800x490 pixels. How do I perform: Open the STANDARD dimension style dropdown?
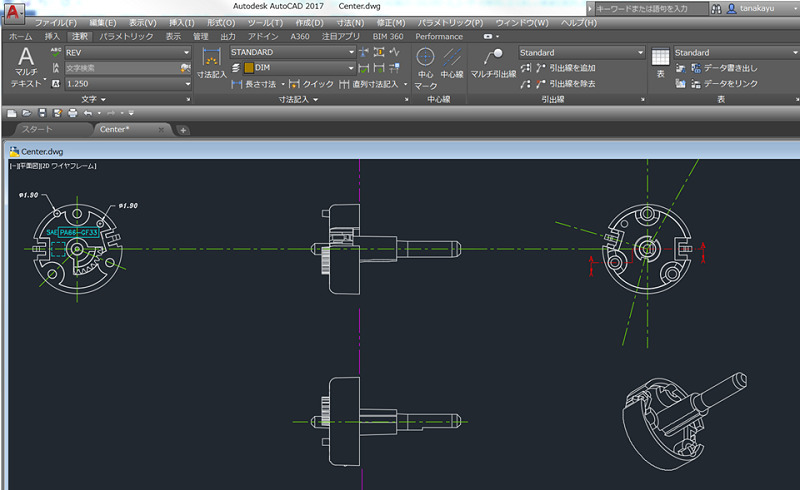(348, 51)
